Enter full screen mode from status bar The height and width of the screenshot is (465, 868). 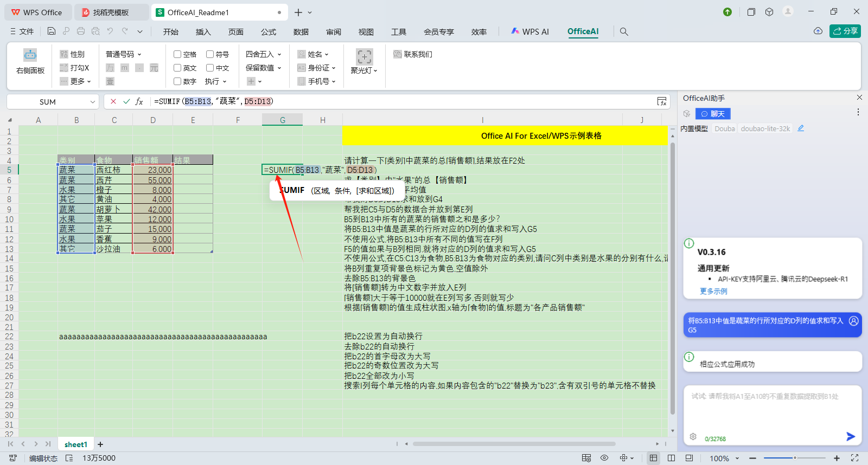(855, 458)
